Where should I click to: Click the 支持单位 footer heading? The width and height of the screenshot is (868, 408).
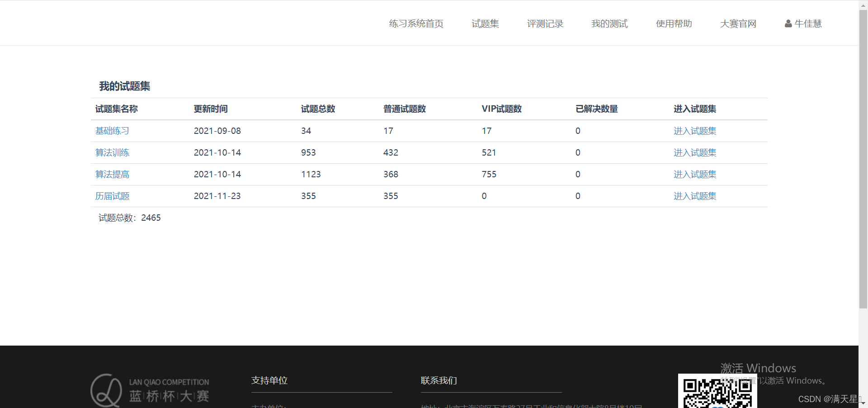269,380
